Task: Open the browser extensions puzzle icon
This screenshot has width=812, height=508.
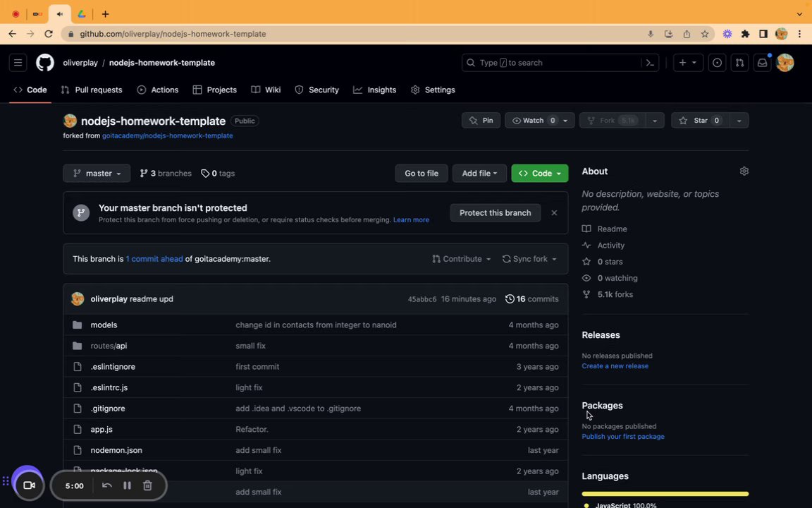Action: [745, 34]
